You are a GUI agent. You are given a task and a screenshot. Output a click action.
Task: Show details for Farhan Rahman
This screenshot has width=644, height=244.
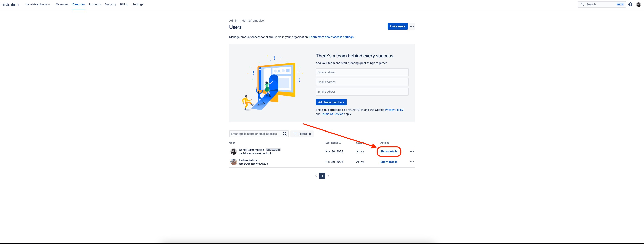click(x=389, y=162)
